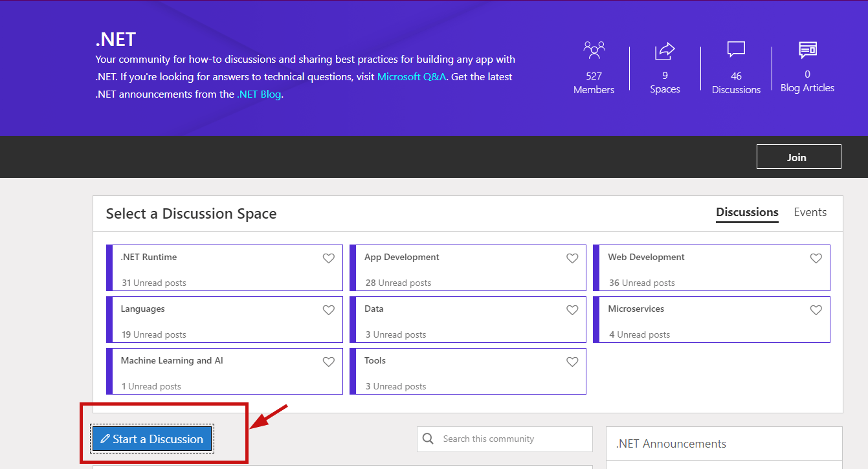Viewport: 868px width, 469px height.
Task: Click the 527 Members count
Action: (x=594, y=83)
